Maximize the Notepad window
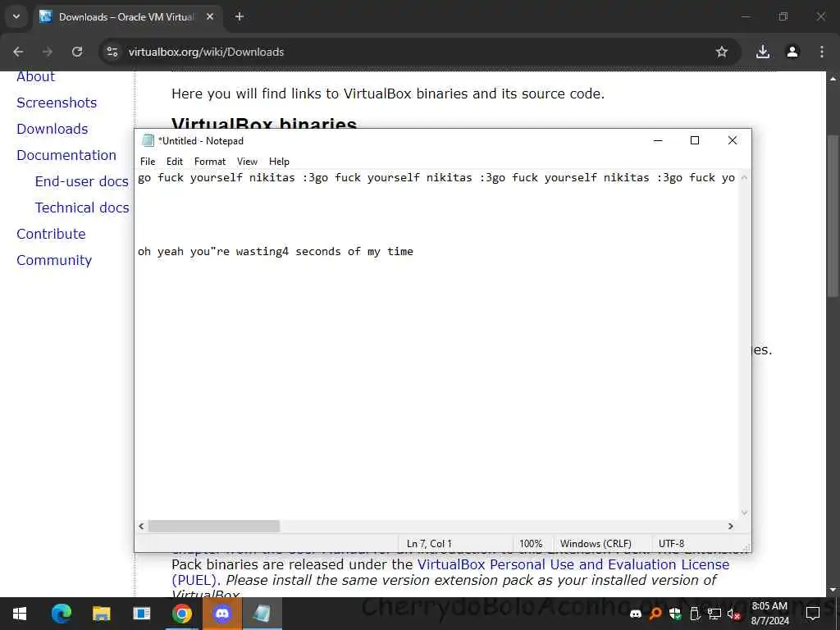 pos(695,140)
